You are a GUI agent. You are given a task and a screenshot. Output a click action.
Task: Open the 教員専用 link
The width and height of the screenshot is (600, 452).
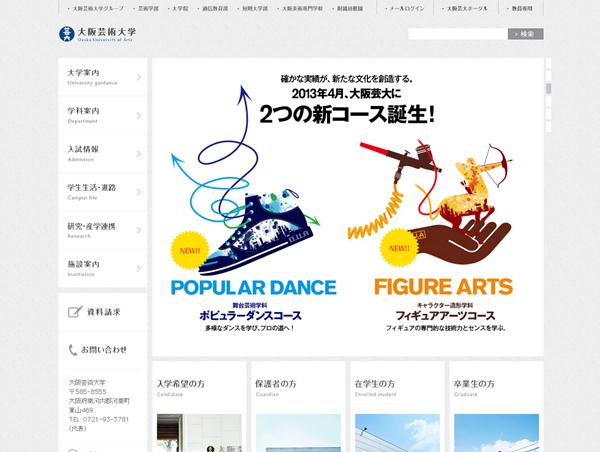click(x=521, y=8)
